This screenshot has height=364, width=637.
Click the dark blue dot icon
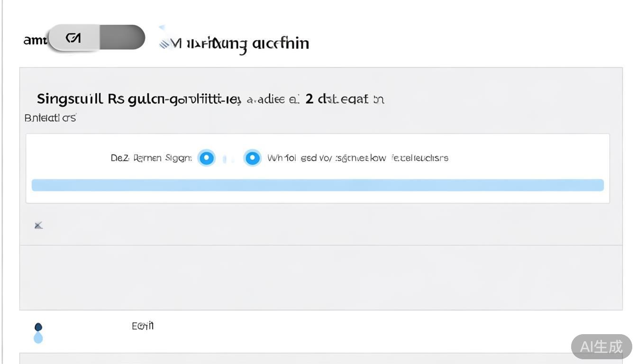point(38,327)
